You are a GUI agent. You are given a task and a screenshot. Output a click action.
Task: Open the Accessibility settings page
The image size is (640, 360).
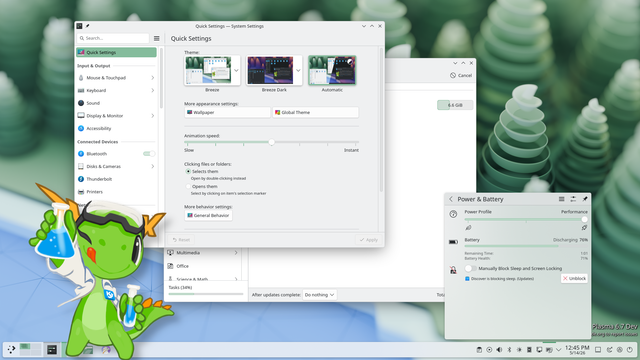116,128
